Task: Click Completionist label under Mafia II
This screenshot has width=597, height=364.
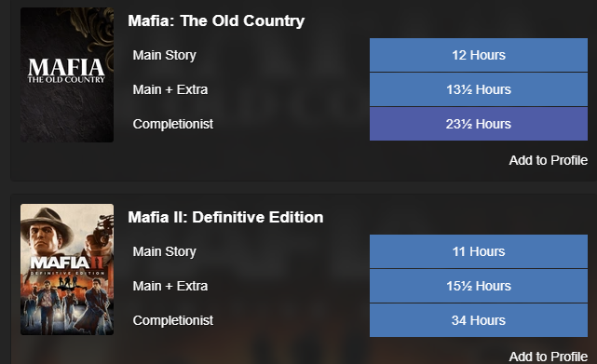Action: (173, 320)
